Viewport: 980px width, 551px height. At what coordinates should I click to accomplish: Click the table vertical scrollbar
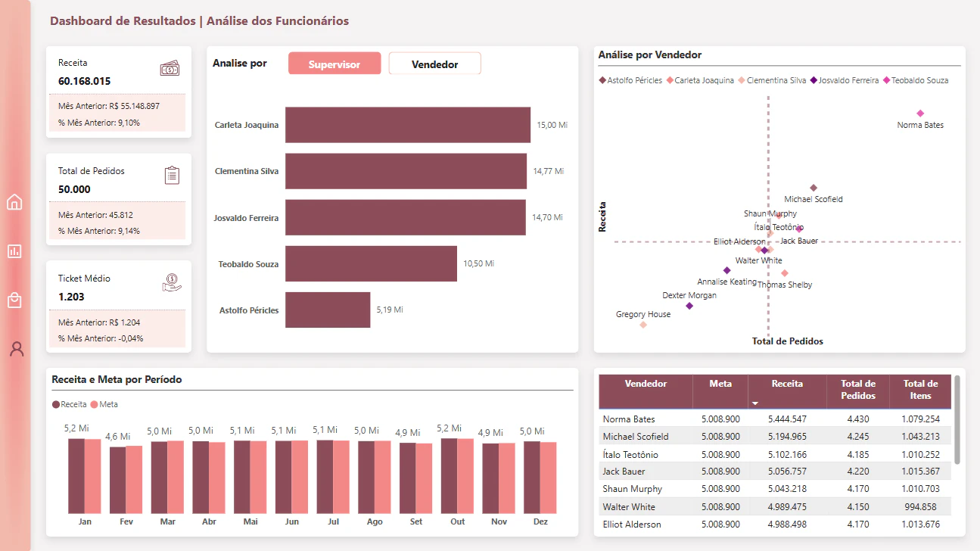(957, 420)
